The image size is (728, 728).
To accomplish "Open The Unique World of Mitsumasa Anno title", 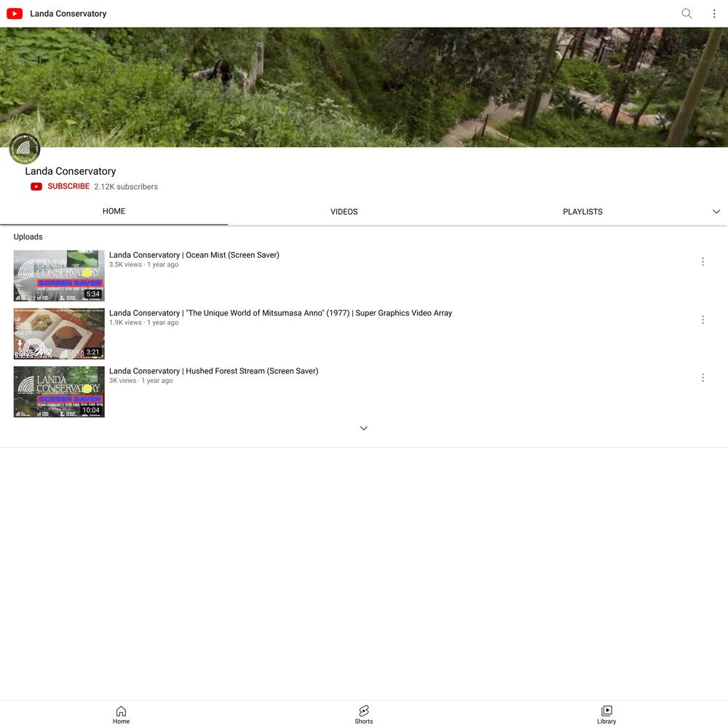I will tap(280, 313).
